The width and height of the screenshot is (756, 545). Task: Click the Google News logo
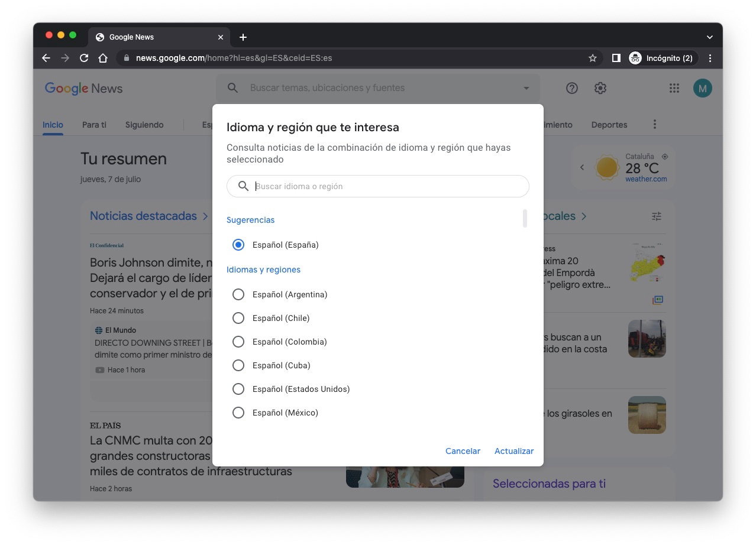point(83,88)
